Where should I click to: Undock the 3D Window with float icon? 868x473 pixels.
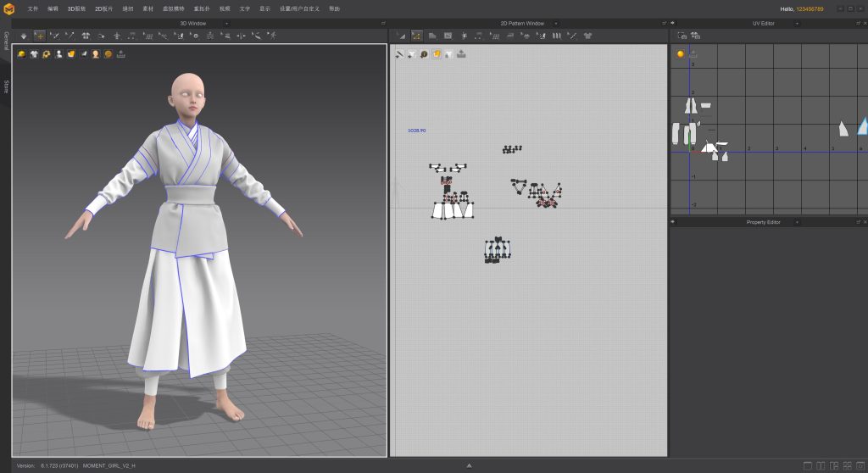point(383,23)
